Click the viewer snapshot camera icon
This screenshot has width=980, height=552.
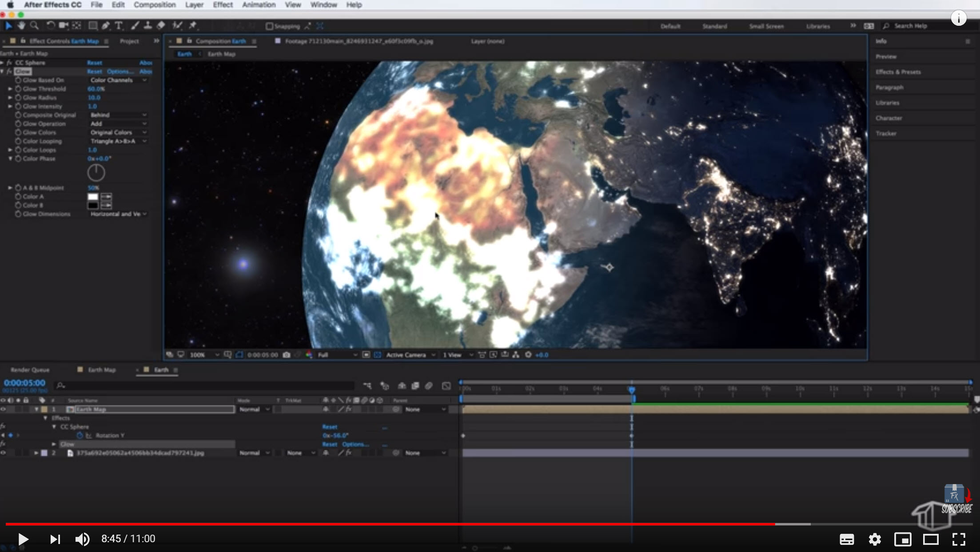click(287, 355)
